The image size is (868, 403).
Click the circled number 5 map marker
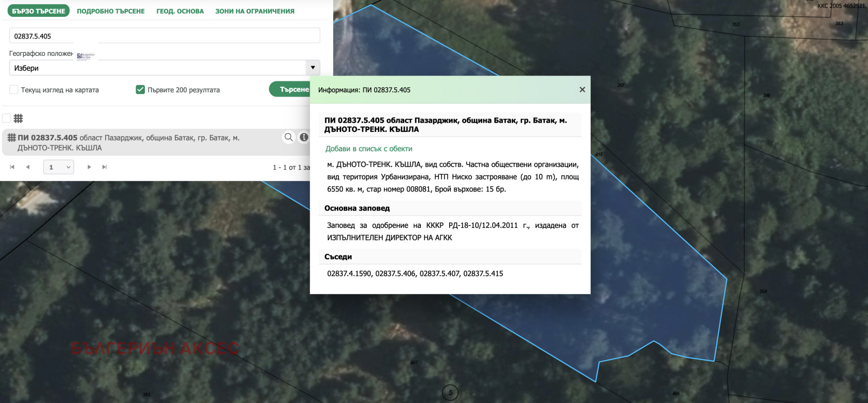450,393
